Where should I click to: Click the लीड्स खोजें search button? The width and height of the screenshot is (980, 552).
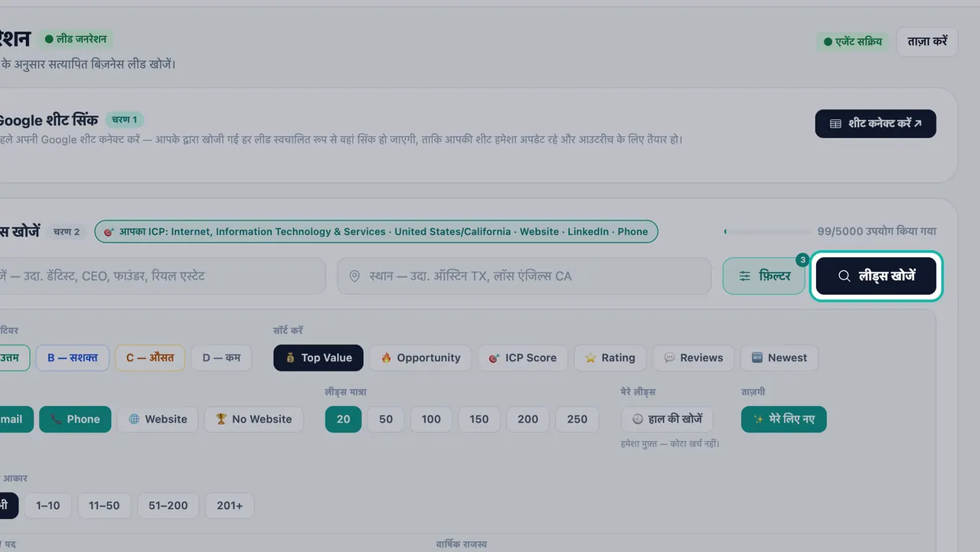tap(876, 276)
